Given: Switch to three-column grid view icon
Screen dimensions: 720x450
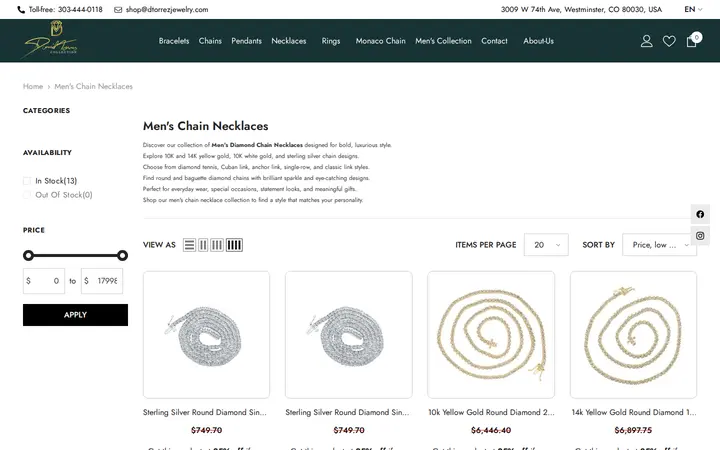Looking at the screenshot, I should pyautogui.click(x=217, y=245).
